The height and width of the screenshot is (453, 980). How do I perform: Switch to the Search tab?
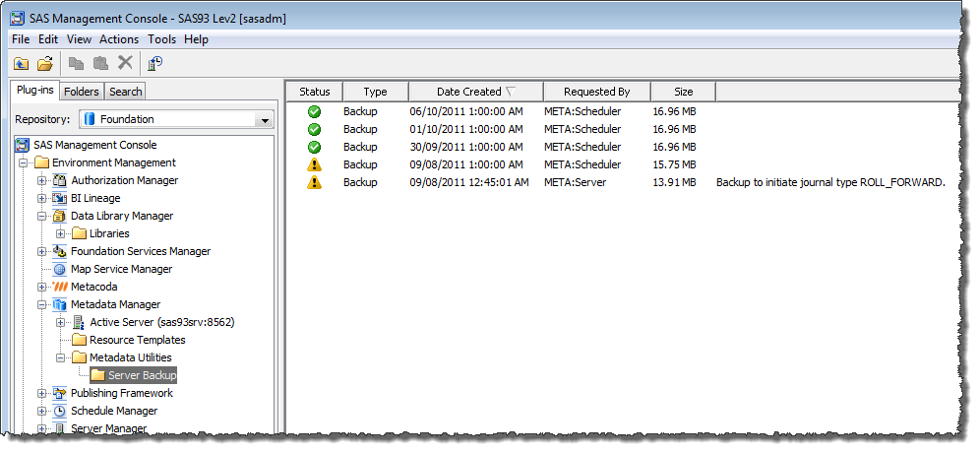pos(126,92)
